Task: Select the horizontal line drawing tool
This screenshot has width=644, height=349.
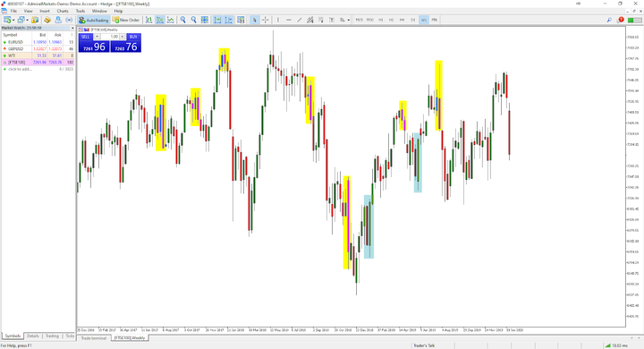Action: (289, 20)
